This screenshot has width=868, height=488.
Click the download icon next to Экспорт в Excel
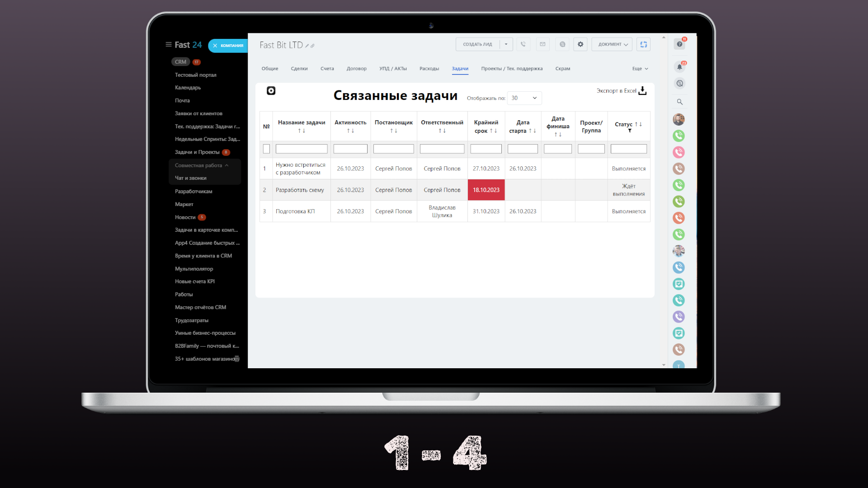pos(642,91)
